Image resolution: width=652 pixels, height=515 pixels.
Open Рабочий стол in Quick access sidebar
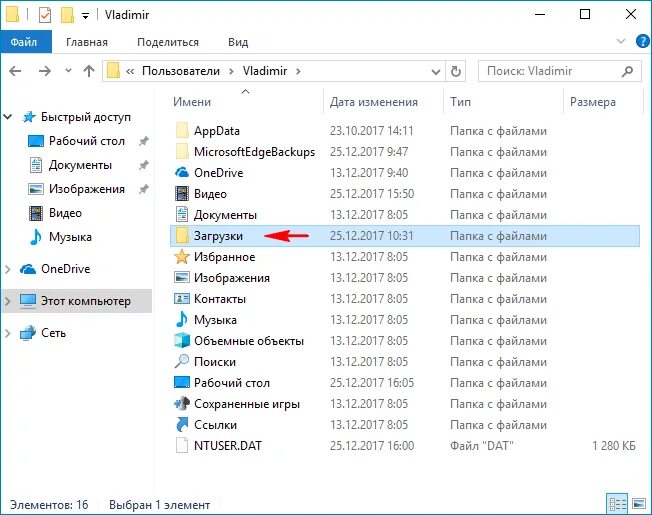click(87, 141)
